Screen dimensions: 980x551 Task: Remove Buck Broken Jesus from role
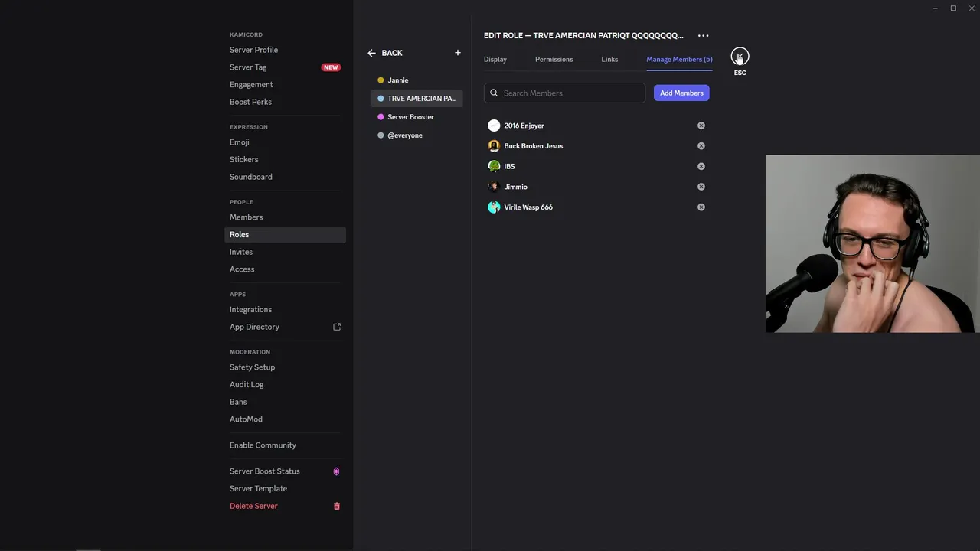(701, 146)
